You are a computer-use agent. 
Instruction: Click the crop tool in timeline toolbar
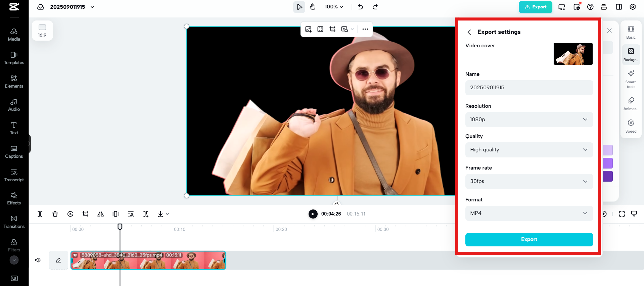click(x=85, y=214)
